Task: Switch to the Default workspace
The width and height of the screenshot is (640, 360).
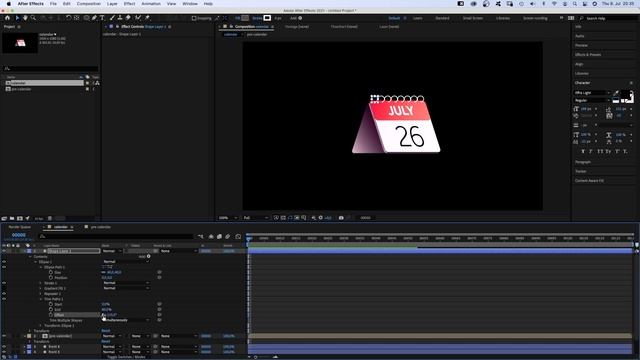Action: tap(394, 18)
